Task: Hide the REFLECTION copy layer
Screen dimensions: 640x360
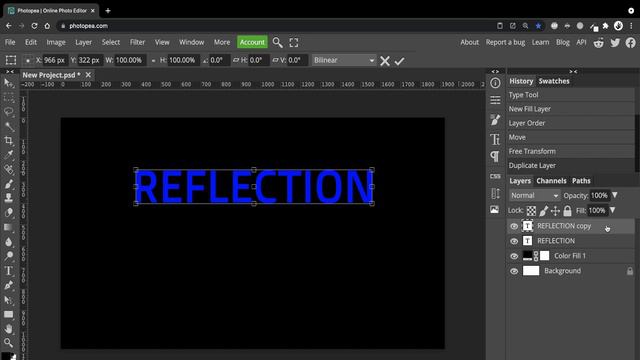Action: (x=514, y=226)
